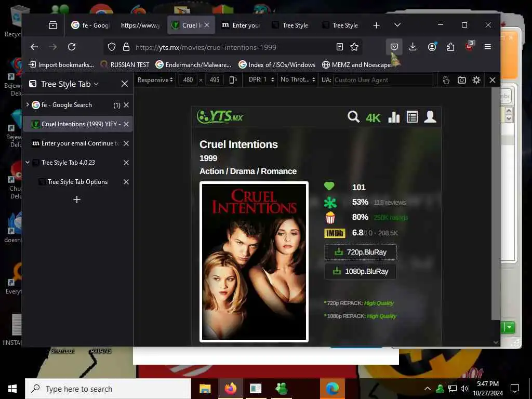Open the 118 reviews link
The height and width of the screenshot is (399, 532).
390,203
